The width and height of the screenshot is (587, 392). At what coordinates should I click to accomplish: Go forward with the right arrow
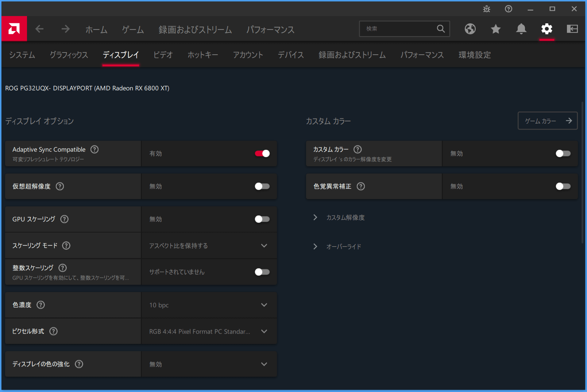[x=65, y=29]
